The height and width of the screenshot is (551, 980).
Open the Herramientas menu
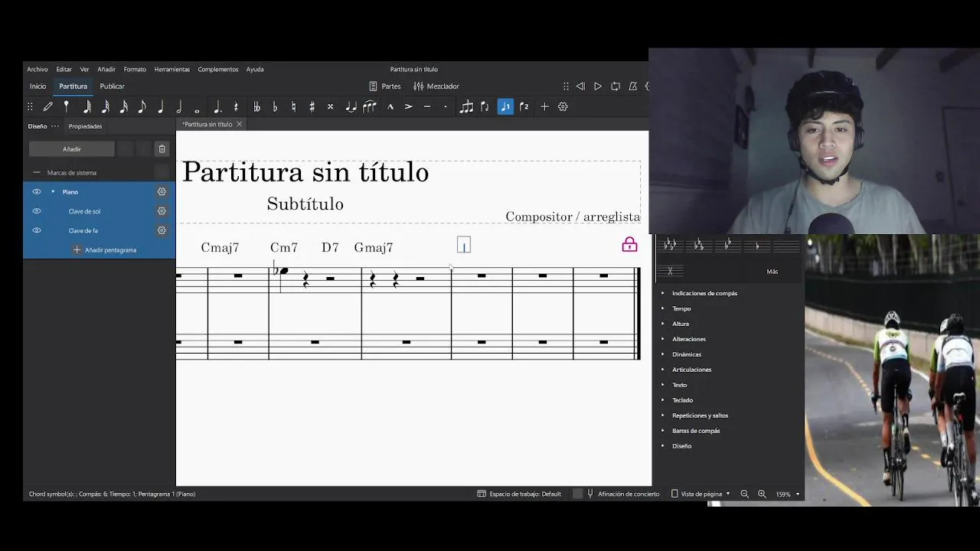click(172, 70)
